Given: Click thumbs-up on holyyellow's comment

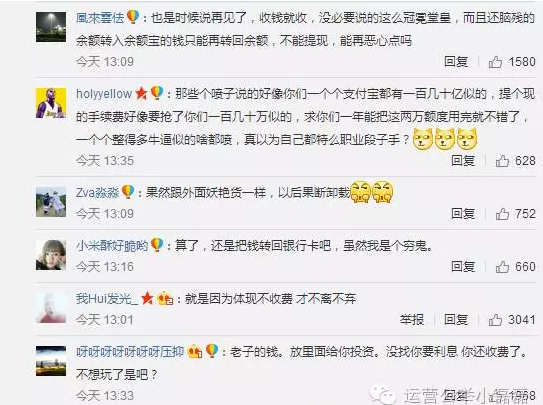Looking at the screenshot, I should (x=502, y=161).
